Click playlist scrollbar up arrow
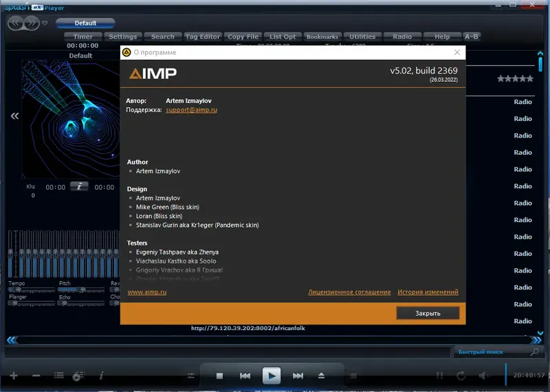The image size is (550, 392). pyautogui.click(x=540, y=54)
